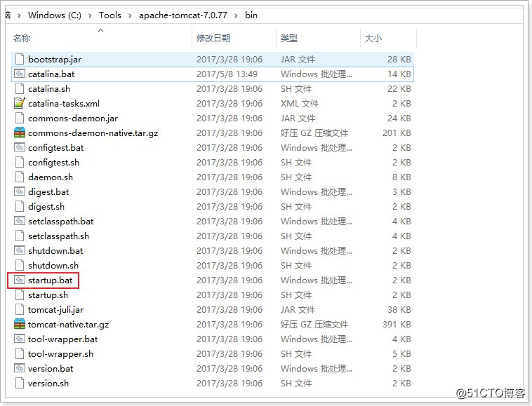Click the version.bat batch file icon
Image resolution: width=532 pixels, height=406 pixels.
pyautogui.click(x=20, y=368)
